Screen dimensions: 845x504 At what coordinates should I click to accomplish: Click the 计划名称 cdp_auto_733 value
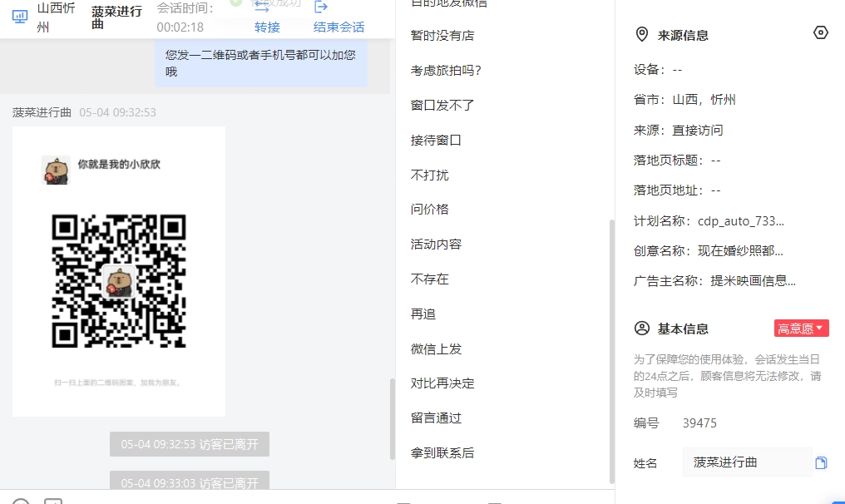(x=741, y=221)
